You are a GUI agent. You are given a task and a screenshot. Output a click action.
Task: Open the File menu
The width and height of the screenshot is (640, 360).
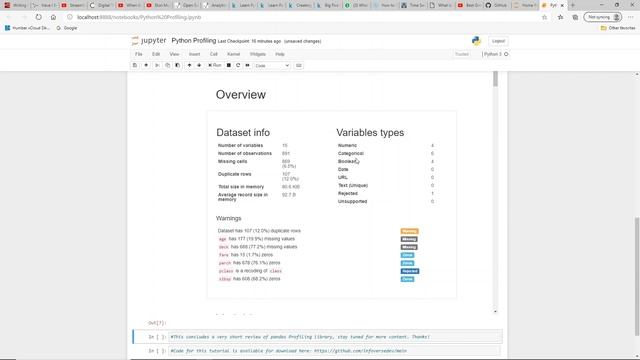click(139, 54)
